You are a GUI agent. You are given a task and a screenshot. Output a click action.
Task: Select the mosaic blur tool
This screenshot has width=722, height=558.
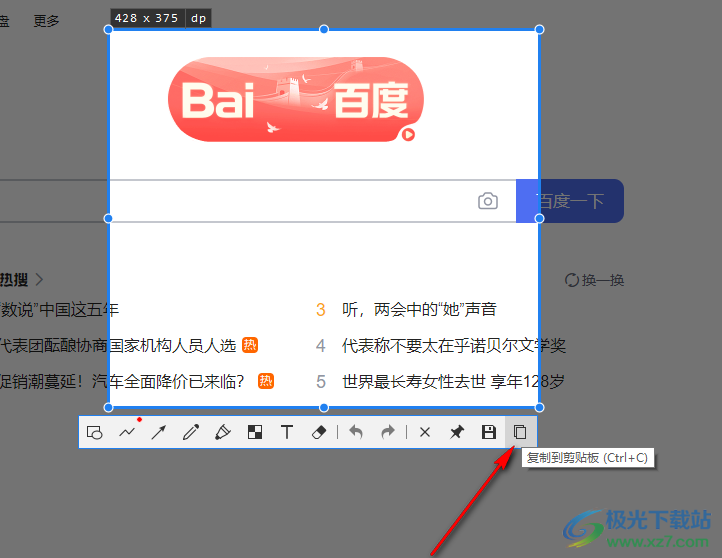coord(255,432)
